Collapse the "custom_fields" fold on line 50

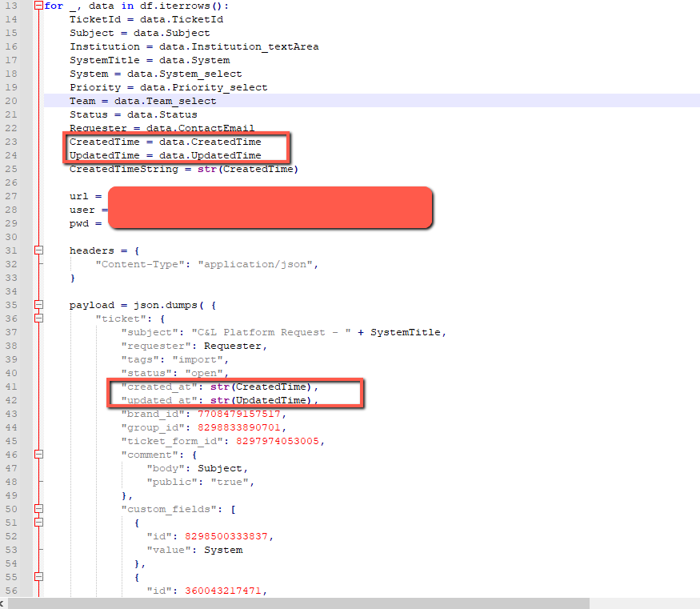point(38,509)
